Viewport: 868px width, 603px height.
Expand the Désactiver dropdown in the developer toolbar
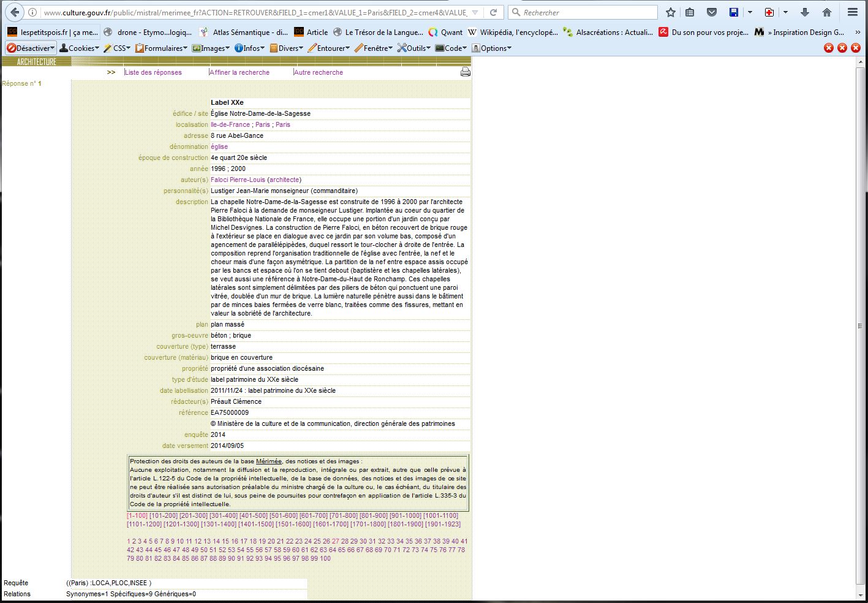tap(31, 48)
